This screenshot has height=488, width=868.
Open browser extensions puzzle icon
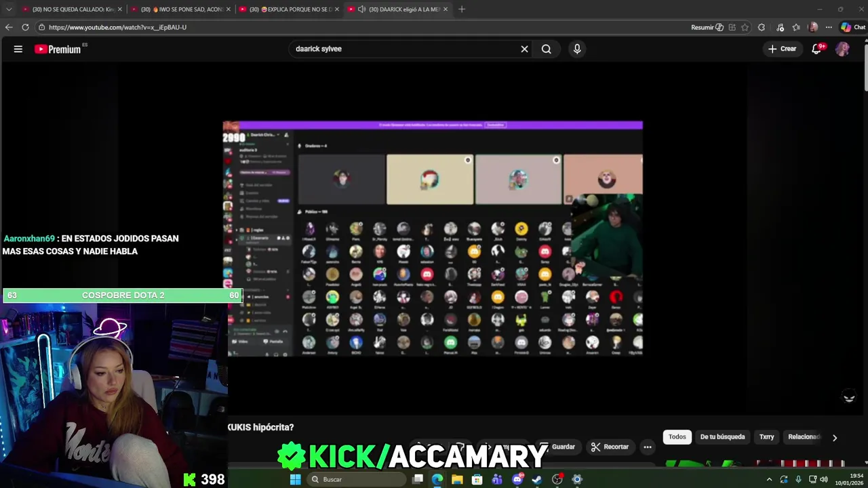762,27
